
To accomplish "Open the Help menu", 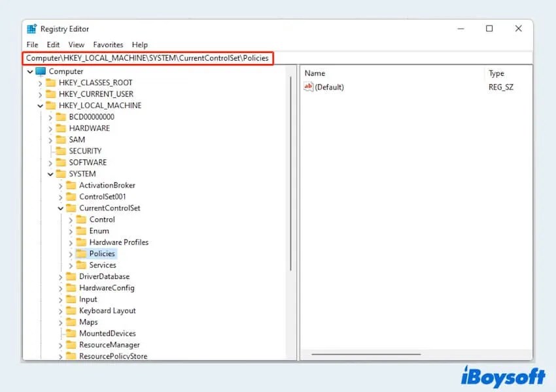I will [140, 44].
